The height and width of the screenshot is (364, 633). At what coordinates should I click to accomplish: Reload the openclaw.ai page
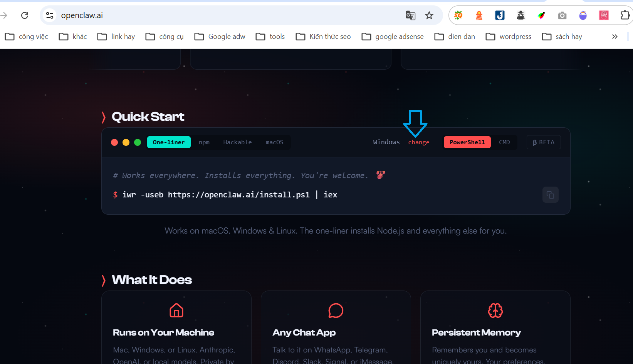[25, 15]
